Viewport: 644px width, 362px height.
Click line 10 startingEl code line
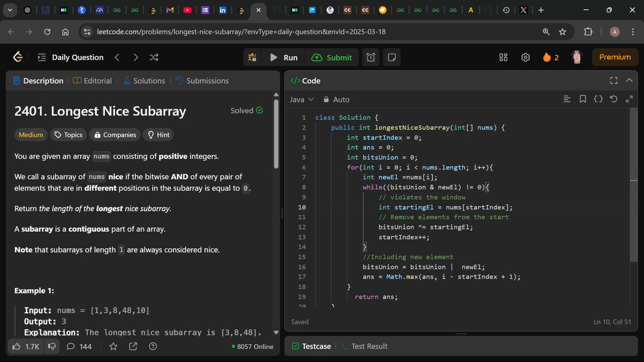445,208
